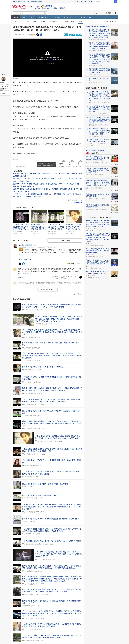Click inside the top web search field
The height and width of the screenshot is (644, 129).
point(103,2)
